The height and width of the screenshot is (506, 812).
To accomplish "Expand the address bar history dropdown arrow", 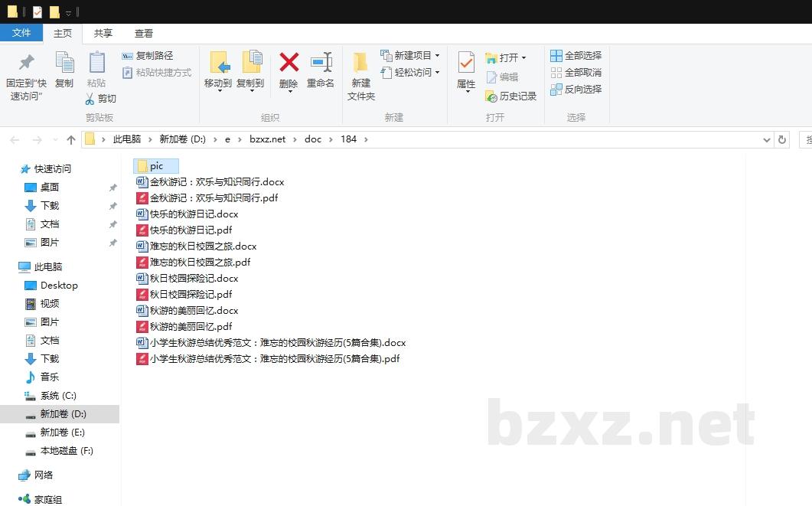I will coord(767,139).
